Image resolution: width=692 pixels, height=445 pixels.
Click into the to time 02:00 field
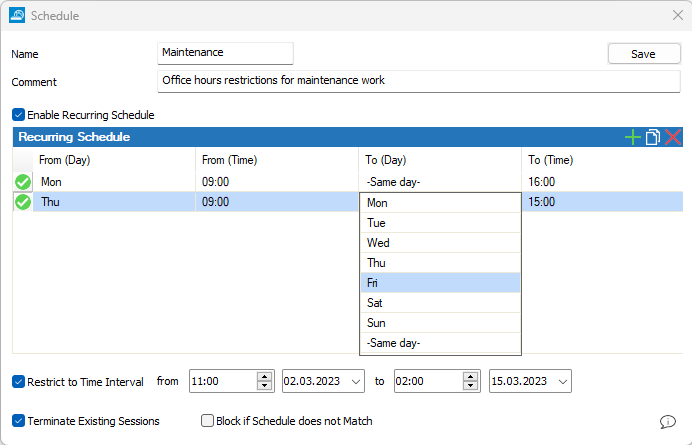[x=429, y=381]
